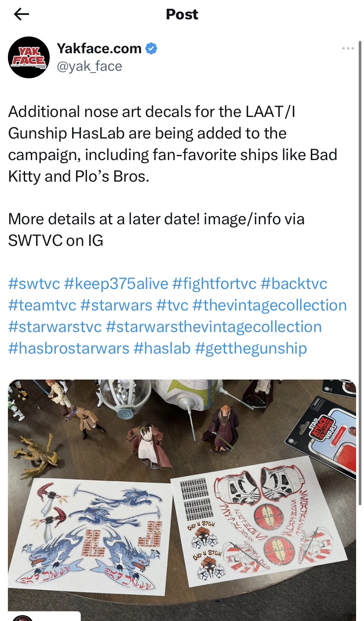The height and width of the screenshot is (621, 364).
Task: Open the #teamtvc hashtag
Action: click(42, 305)
